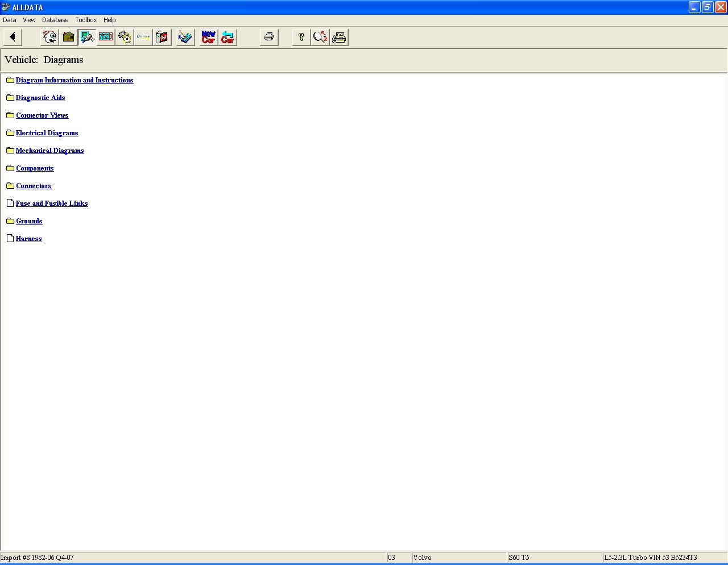Click the yellow question mark help icon
The width and height of the screenshot is (728, 565).
coord(301,38)
